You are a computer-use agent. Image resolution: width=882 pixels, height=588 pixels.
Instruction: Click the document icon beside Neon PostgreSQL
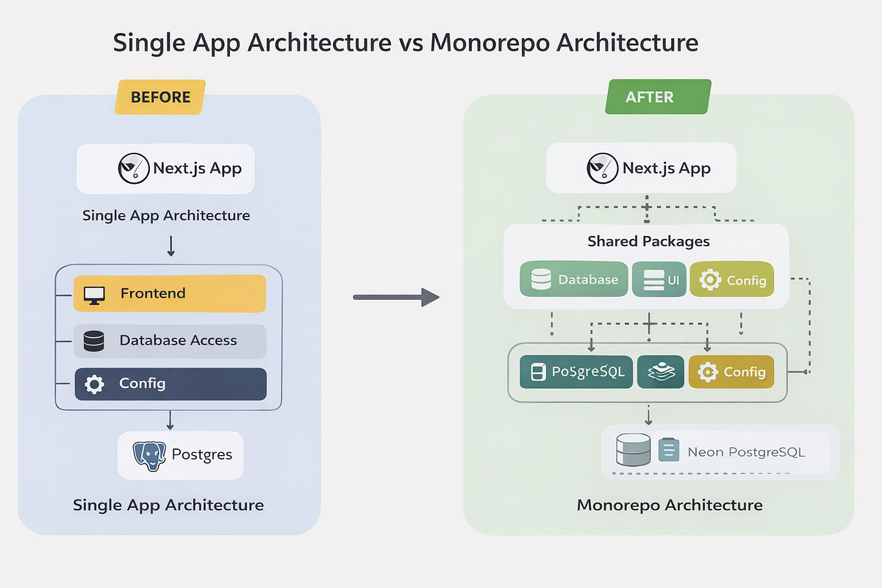(x=668, y=450)
